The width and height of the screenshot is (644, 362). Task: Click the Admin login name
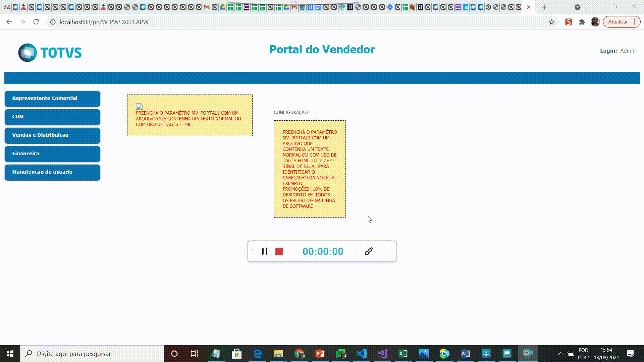click(628, 51)
